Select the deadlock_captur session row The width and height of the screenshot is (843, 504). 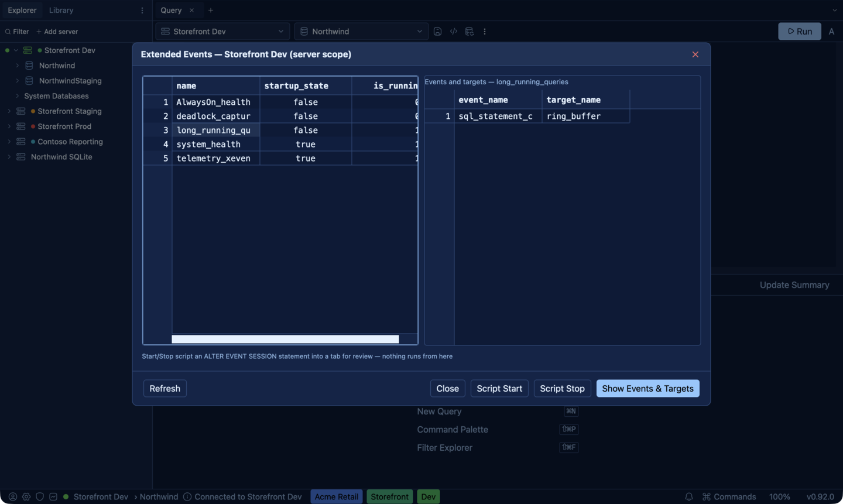click(x=280, y=116)
